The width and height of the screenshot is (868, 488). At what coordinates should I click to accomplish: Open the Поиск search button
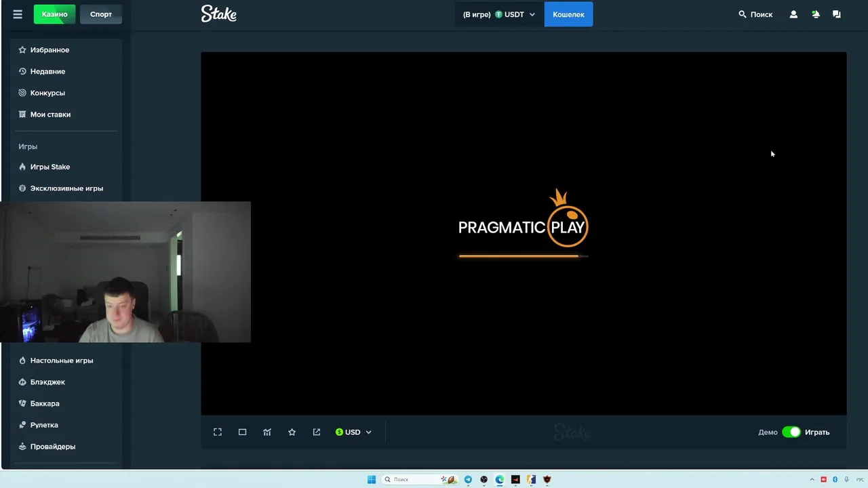tap(755, 14)
